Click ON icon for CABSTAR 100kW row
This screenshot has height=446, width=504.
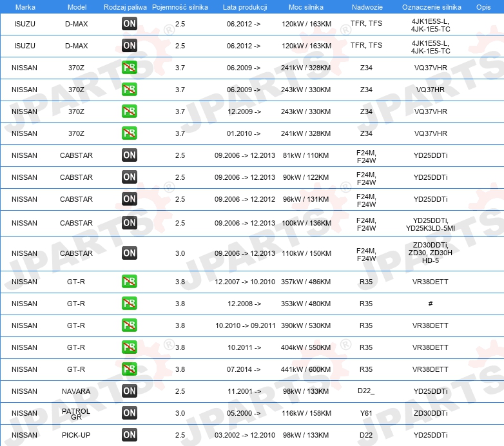click(129, 223)
